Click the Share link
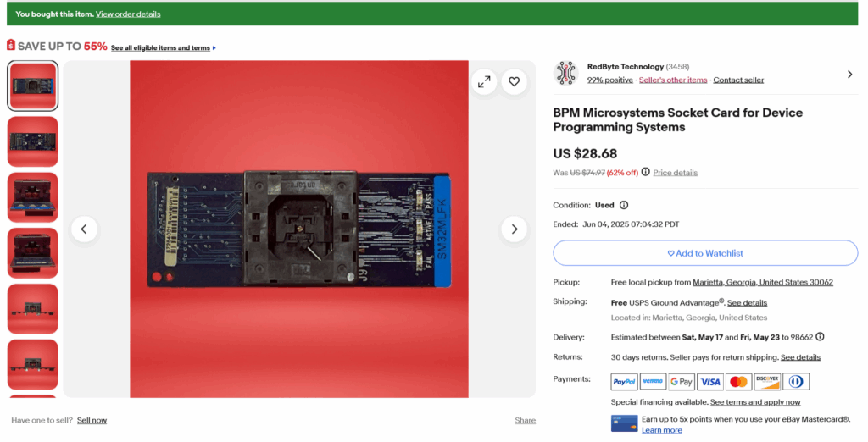Image resolution: width=868 pixels, height=442 pixels. click(x=526, y=421)
